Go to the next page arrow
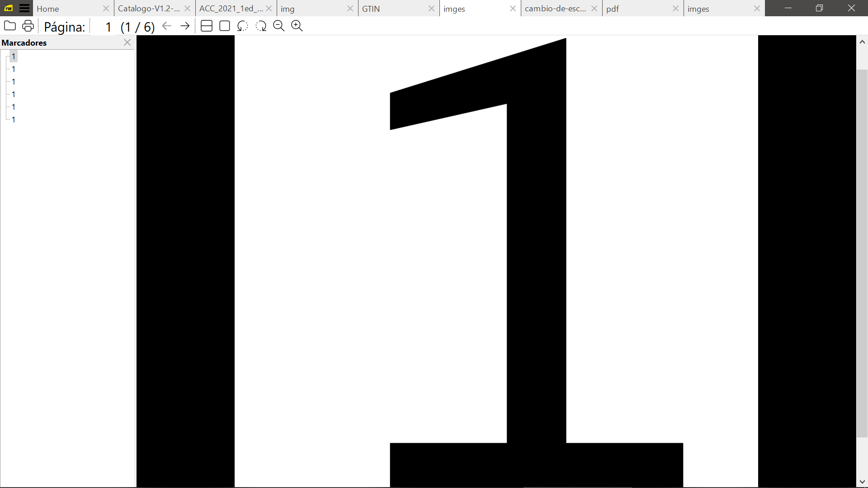This screenshot has height=488, width=868. pyautogui.click(x=184, y=26)
